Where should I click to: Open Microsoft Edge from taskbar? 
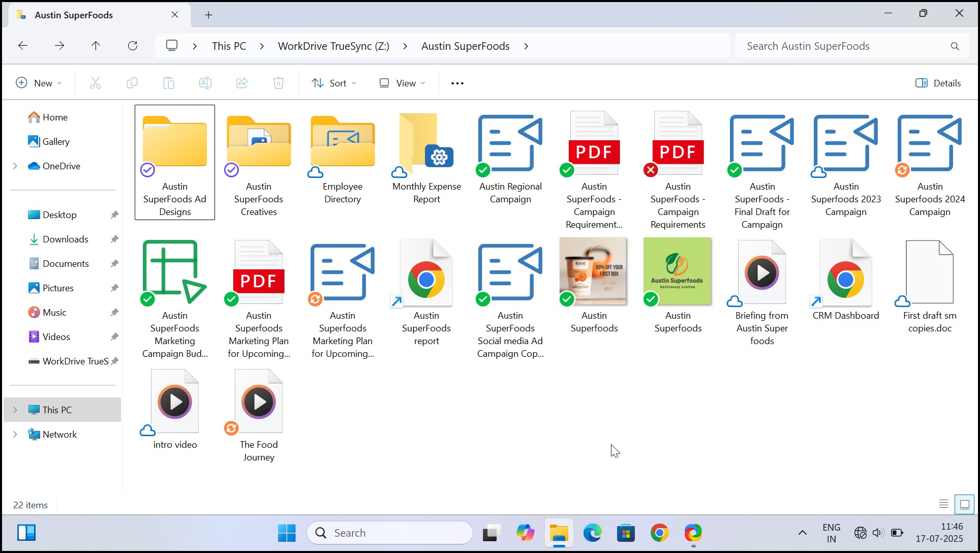click(x=592, y=533)
